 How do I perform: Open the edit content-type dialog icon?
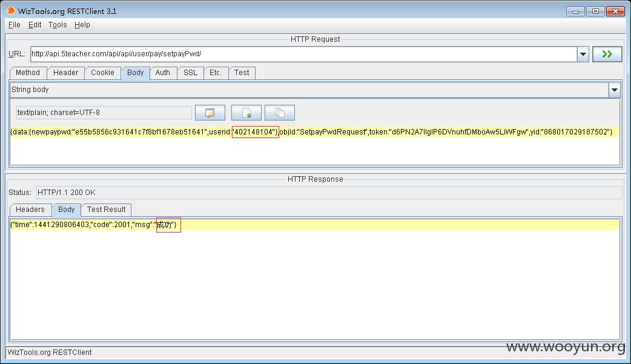[x=210, y=113]
